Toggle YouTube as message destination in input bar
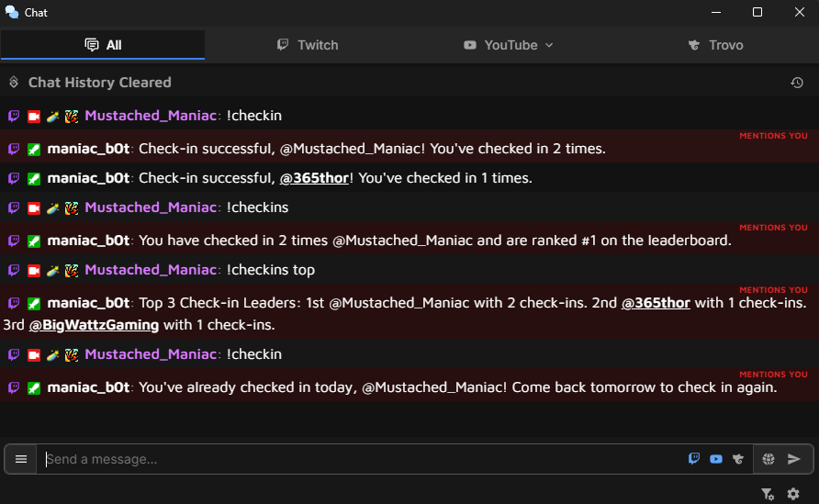Screen dimensions: 819x504 [x=716, y=459]
